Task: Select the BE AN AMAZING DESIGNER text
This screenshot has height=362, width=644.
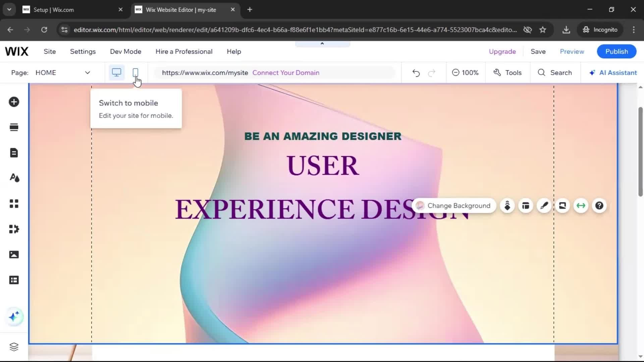Action: [x=323, y=136]
